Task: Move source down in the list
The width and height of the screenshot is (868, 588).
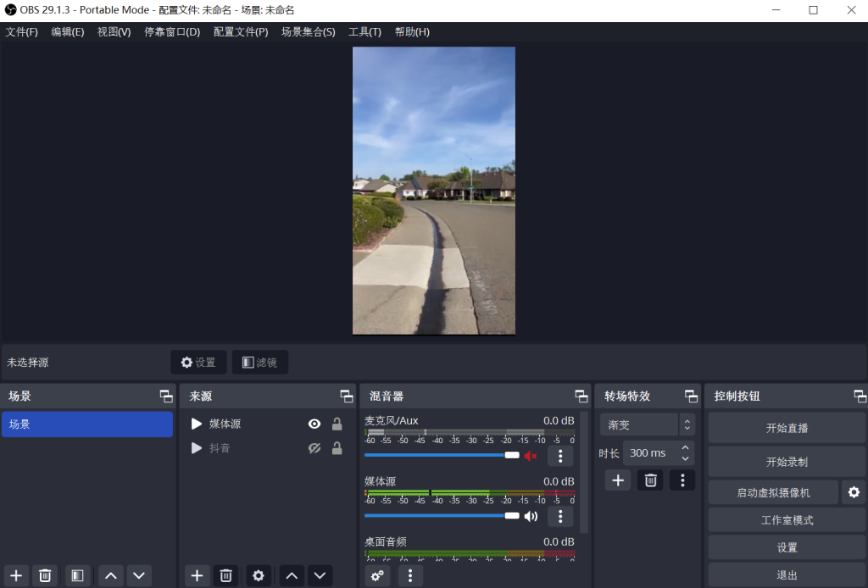Action: (x=320, y=576)
